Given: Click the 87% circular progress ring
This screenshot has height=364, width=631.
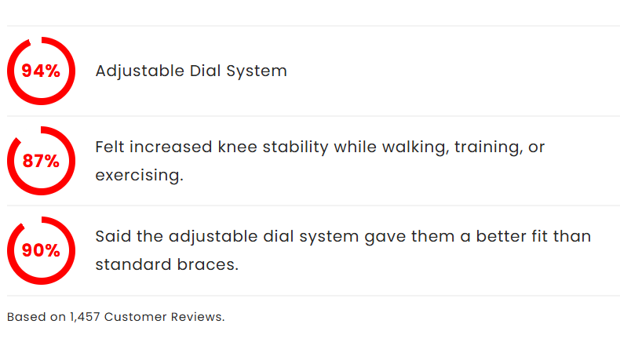Looking at the screenshot, I should pyautogui.click(x=41, y=161).
